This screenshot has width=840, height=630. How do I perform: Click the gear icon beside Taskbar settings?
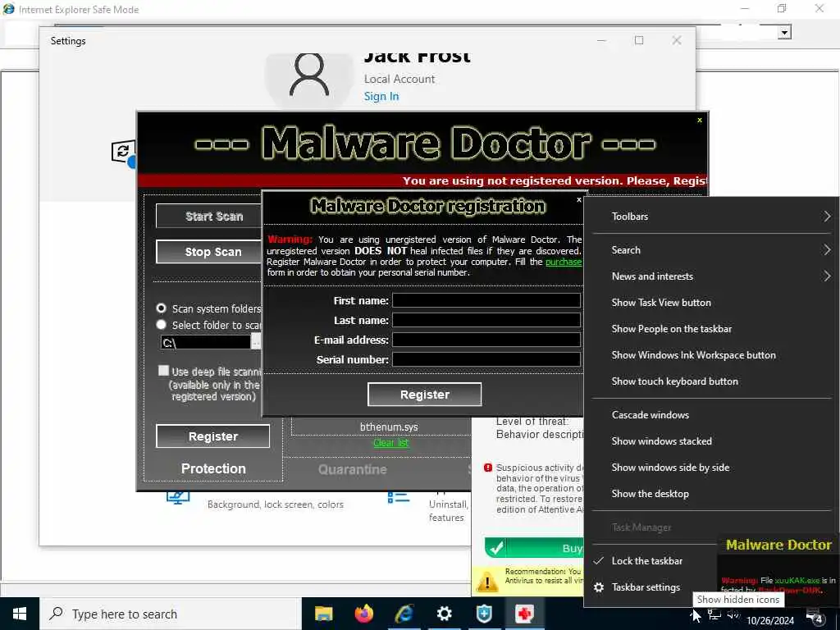point(599,587)
